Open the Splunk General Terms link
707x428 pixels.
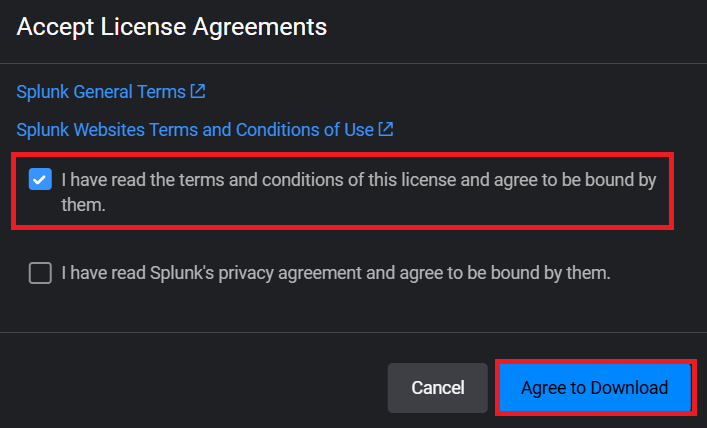[x=101, y=91]
